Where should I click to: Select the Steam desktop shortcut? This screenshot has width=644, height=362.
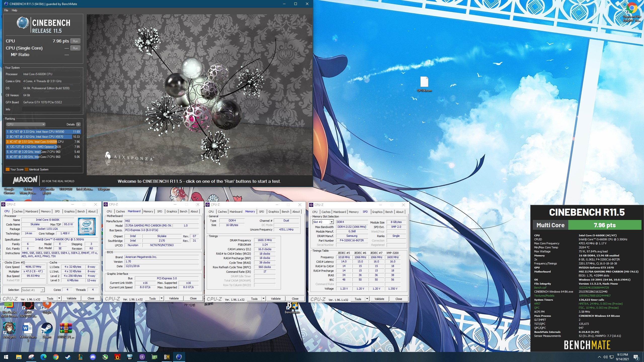(x=47, y=330)
